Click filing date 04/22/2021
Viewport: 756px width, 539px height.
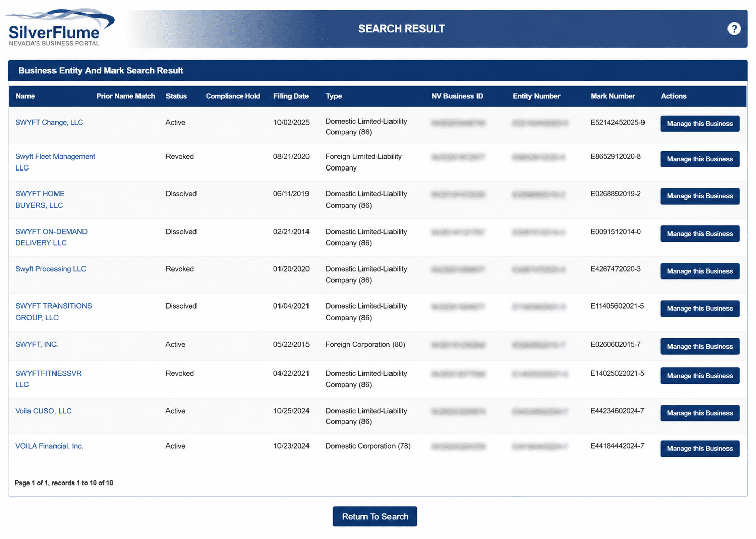291,373
